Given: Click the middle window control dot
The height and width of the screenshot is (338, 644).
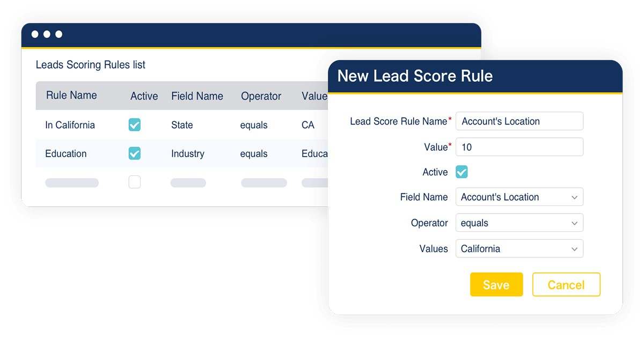Looking at the screenshot, I should [x=47, y=34].
